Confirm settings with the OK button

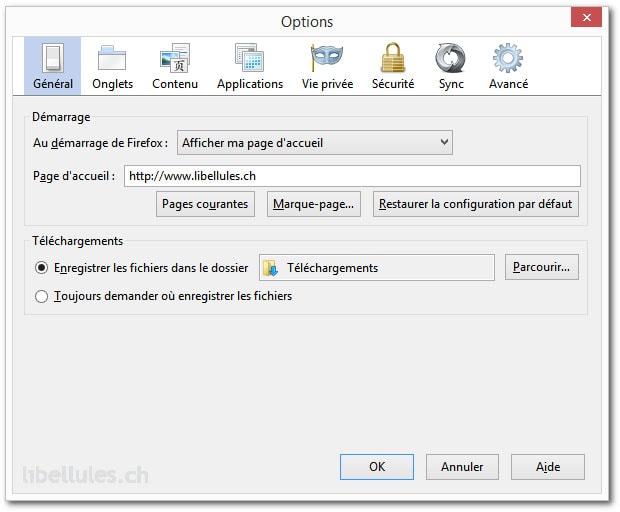[x=377, y=467]
